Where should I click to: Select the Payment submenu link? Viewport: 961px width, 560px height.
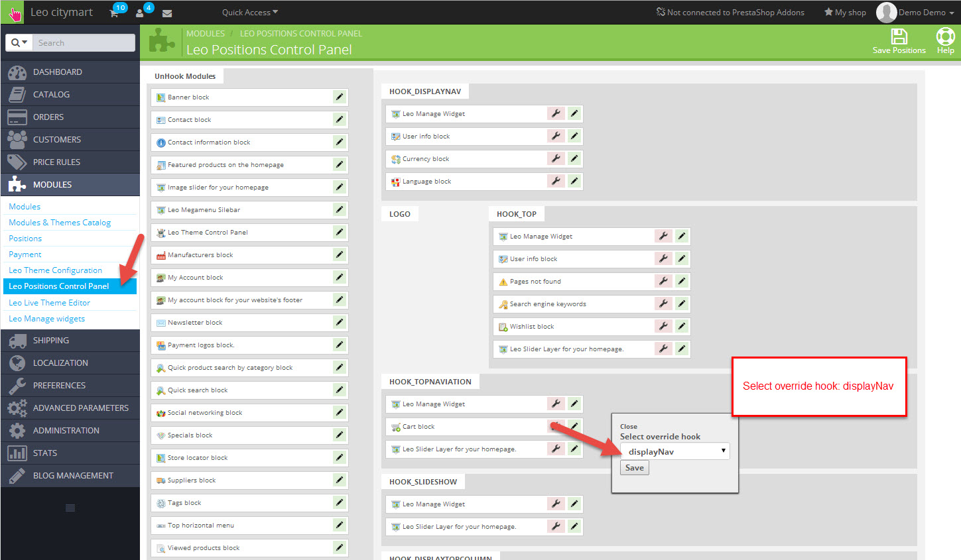[x=25, y=254]
